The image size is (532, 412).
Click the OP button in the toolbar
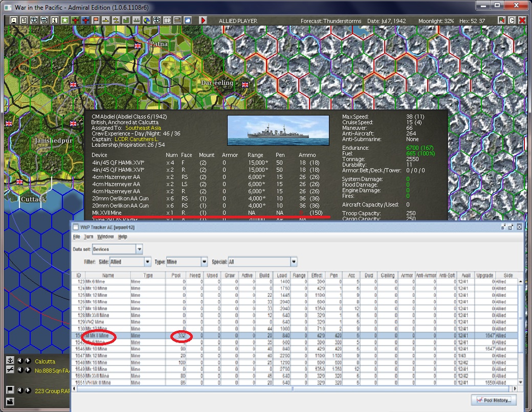[x=167, y=20]
